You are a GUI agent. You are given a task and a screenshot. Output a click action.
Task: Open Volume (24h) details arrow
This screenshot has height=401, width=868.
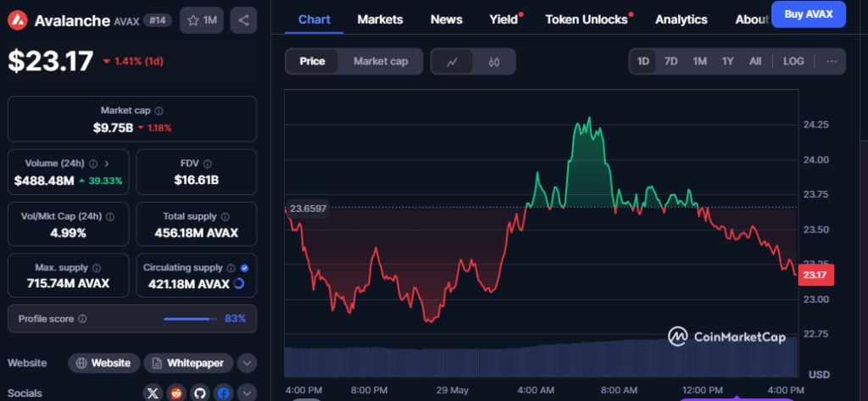coord(106,164)
